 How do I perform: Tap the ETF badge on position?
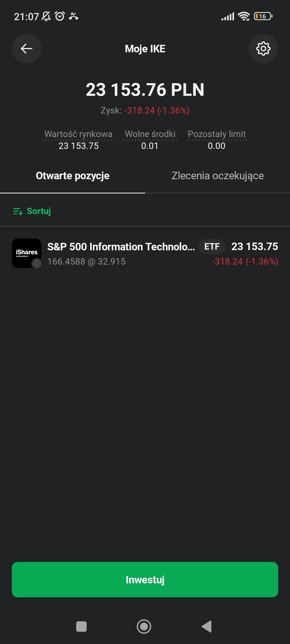pyautogui.click(x=212, y=246)
